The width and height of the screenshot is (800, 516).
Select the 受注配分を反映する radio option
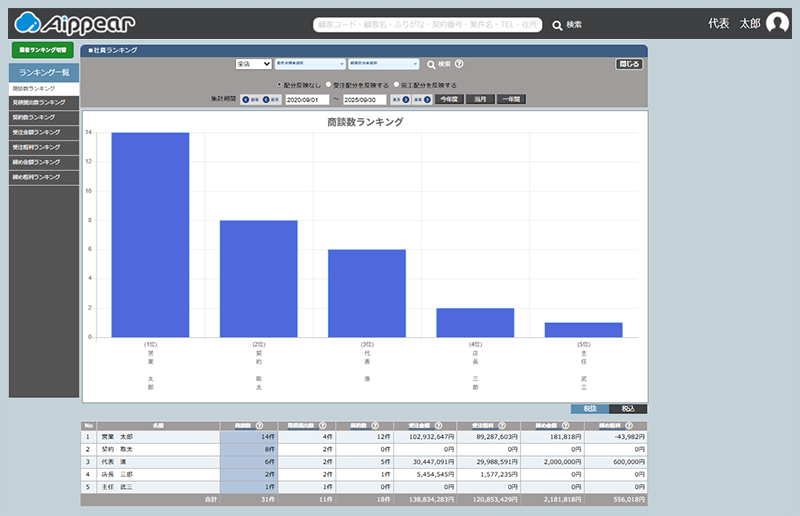point(327,85)
